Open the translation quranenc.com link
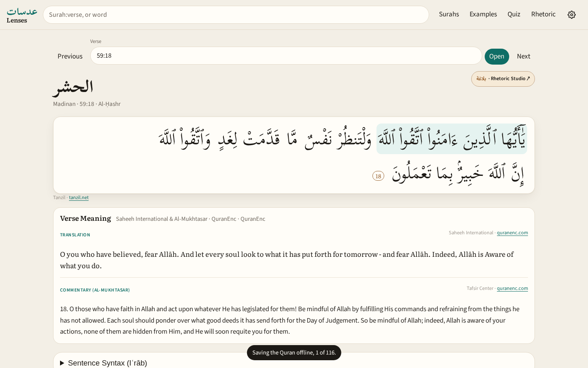 click(x=512, y=233)
